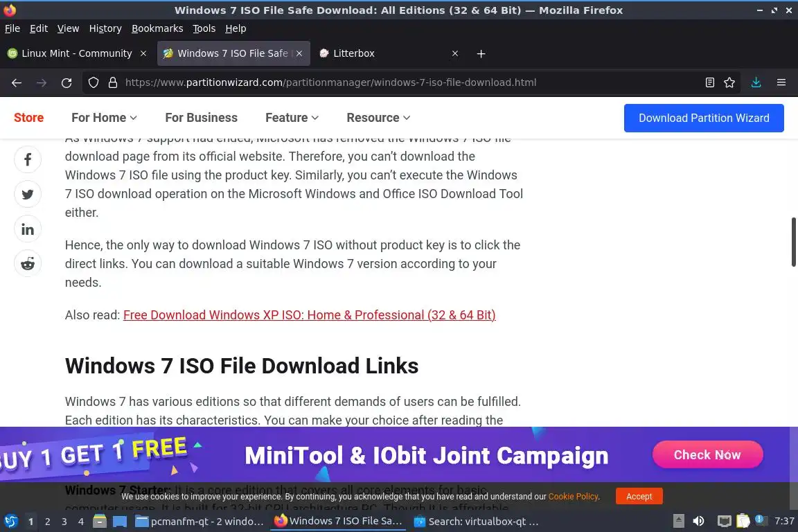Open the Edit menu
Screen dimensions: 798x532
[x=39, y=28]
